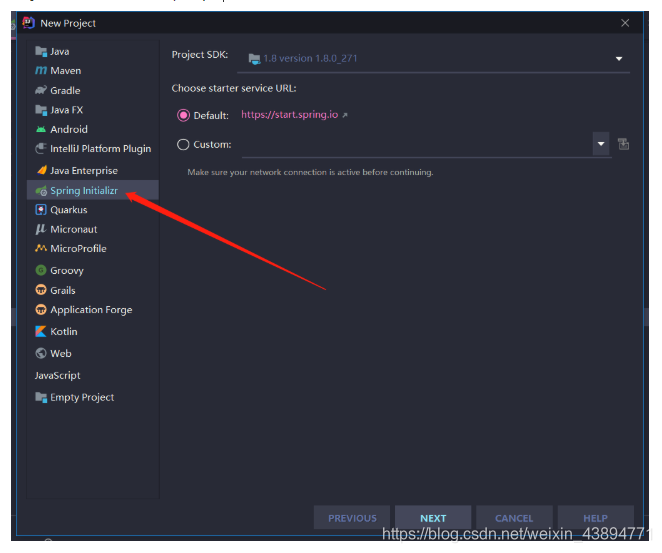Select the Grails label

[63, 290]
